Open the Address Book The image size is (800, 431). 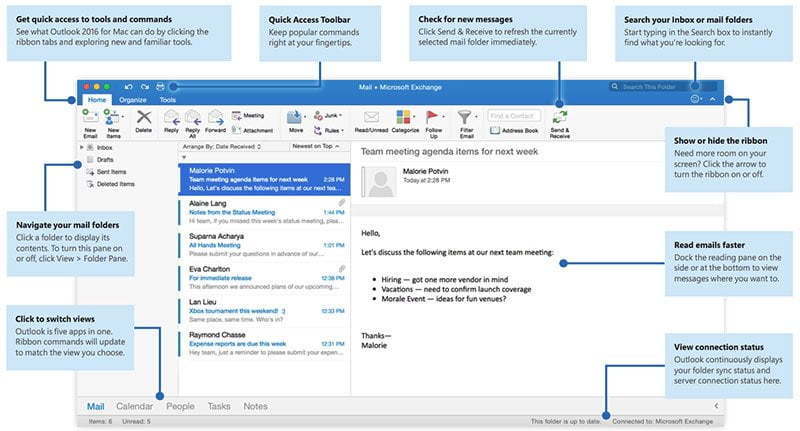[514, 130]
